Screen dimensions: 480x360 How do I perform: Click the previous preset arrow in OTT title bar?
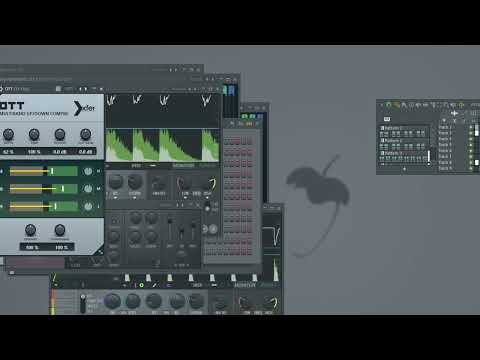pyautogui.click(x=80, y=89)
